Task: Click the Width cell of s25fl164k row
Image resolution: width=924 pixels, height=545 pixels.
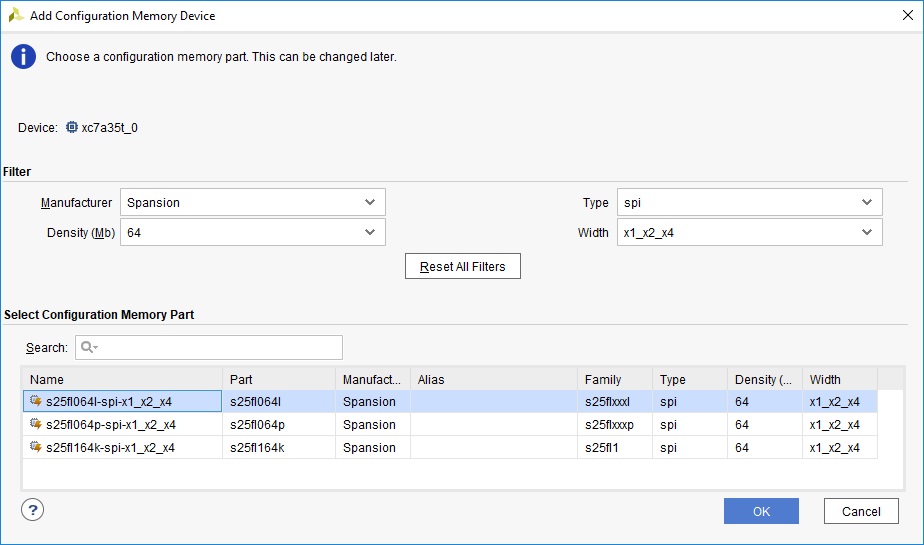Action: coord(840,448)
